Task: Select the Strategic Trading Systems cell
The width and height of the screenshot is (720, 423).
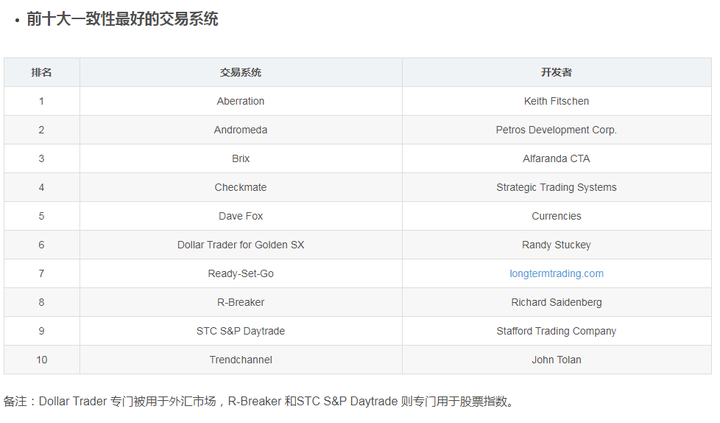Action: pos(557,187)
